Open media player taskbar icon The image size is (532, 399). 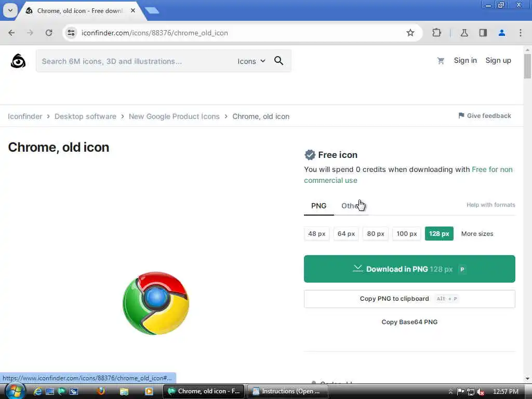[149, 391]
